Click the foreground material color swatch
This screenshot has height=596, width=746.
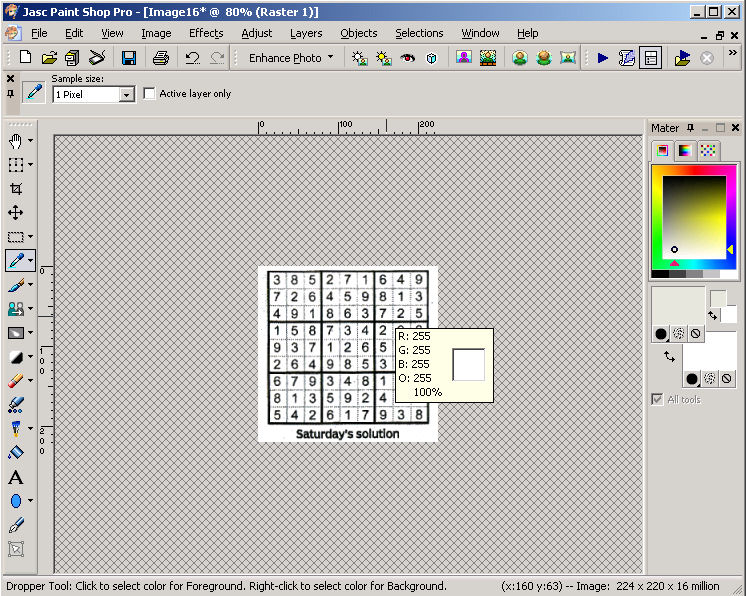tap(677, 304)
